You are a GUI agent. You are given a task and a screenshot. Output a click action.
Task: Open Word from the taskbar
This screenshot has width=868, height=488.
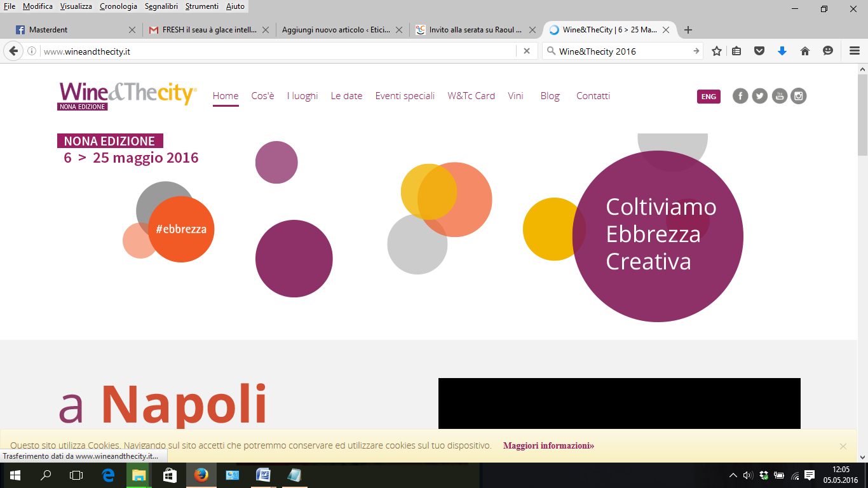tap(263, 475)
